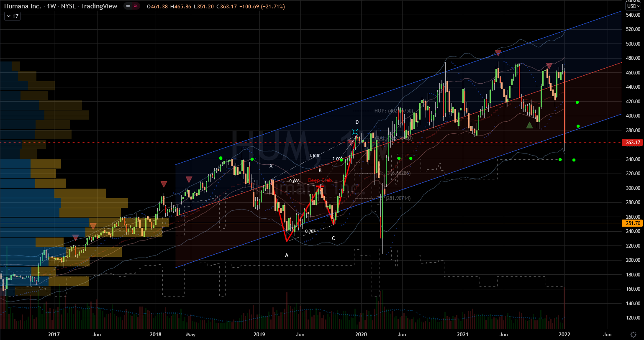The width and height of the screenshot is (644, 340).
Task: Click the pink wavy-lines icon beside TradingView
Action: tap(136, 6)
